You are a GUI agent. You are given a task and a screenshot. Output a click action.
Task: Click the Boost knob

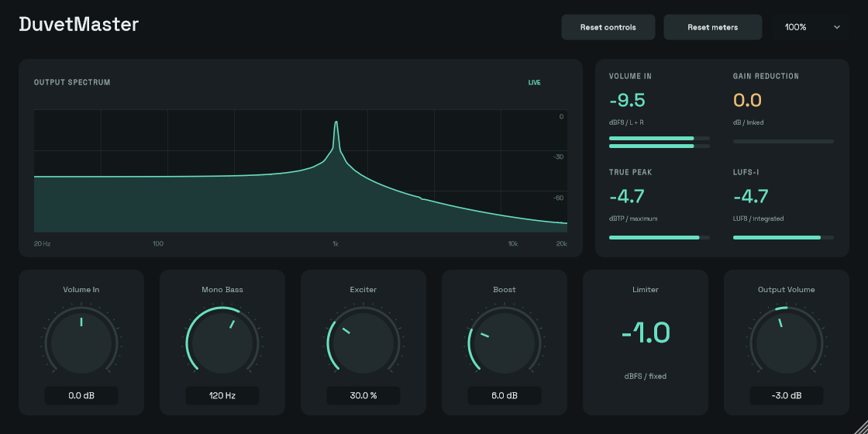(505, 343)
